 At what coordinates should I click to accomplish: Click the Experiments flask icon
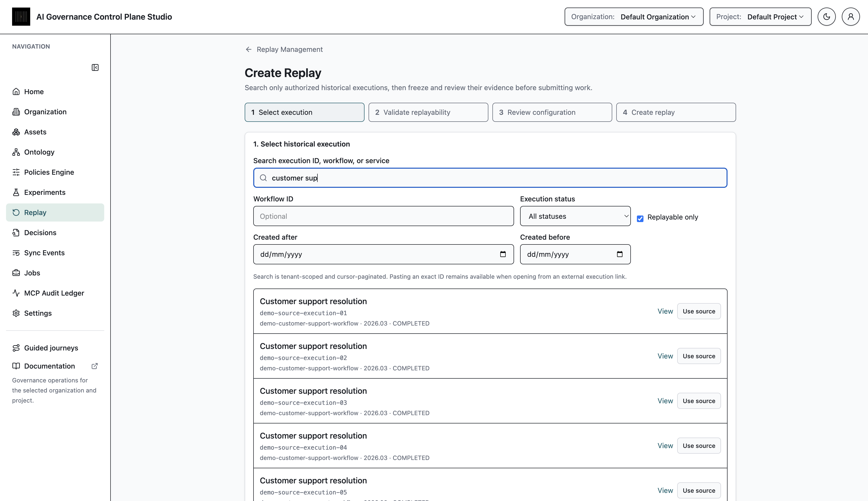click(x=16, y=192)
